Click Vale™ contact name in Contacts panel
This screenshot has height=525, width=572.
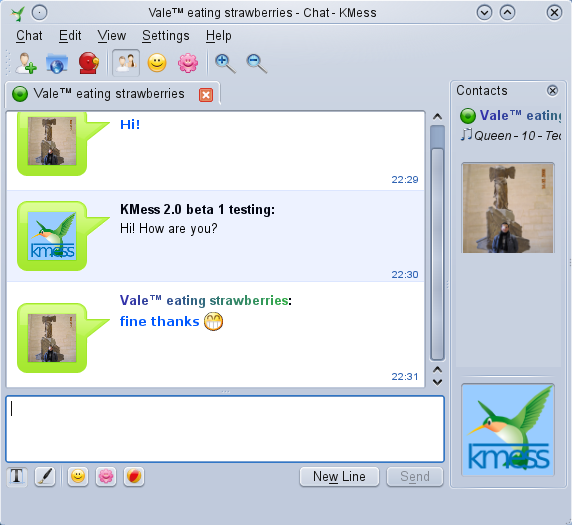520,116
